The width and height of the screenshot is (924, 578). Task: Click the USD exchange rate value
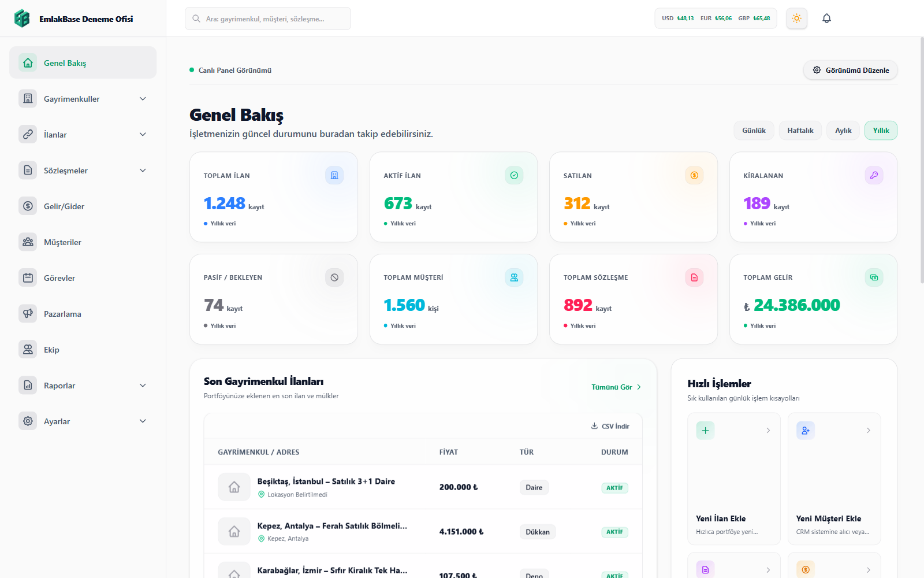(x=685, y=18)
